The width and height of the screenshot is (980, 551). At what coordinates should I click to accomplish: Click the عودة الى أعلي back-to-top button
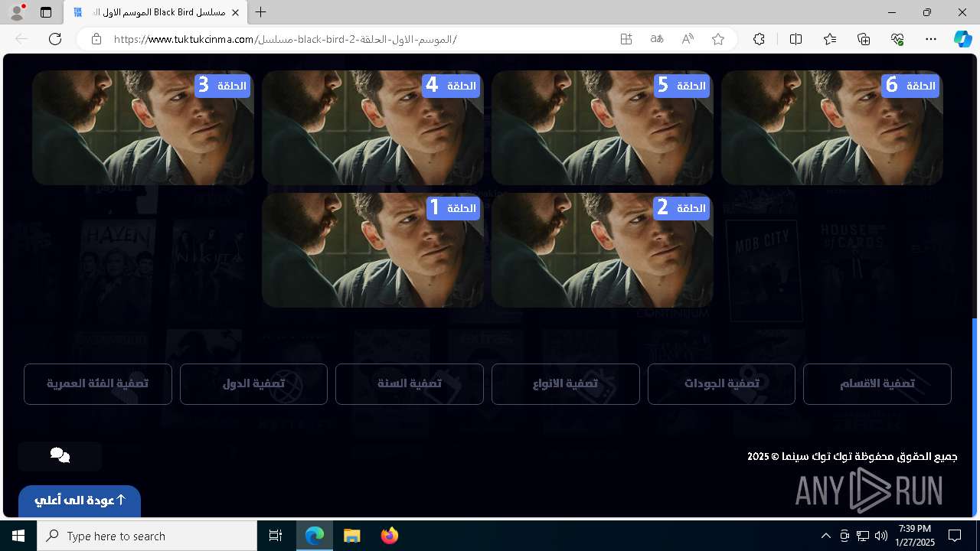[x=80, y=500]
